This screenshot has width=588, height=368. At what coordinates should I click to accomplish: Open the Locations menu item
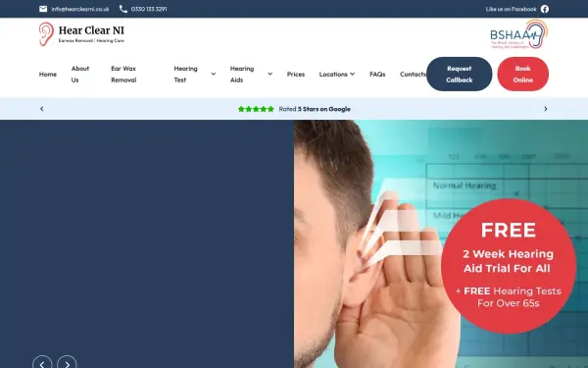coord(333,75)
